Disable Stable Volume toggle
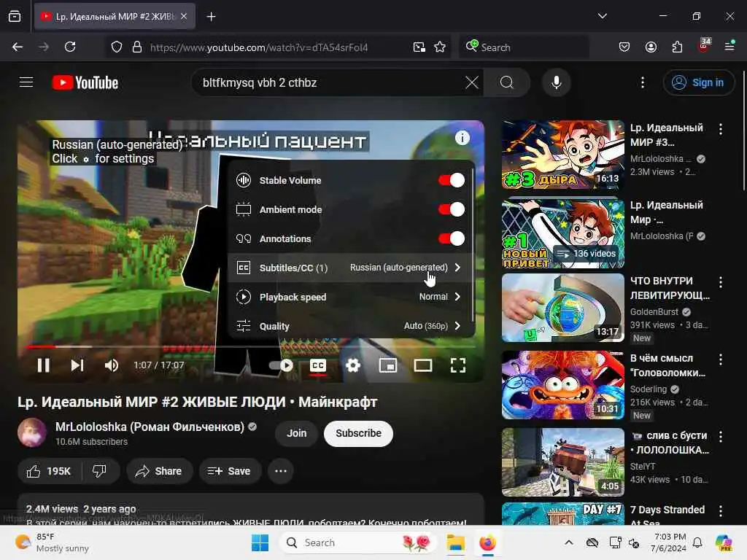This screenshot has height=560, width=747. tap(451, 181)
